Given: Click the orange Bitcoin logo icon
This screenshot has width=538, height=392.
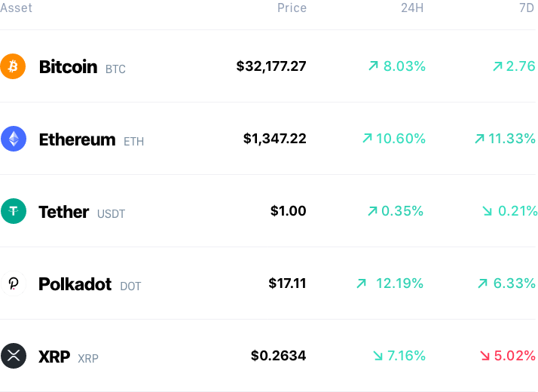Looking at the screenshot, I should (x=13, y=66).
